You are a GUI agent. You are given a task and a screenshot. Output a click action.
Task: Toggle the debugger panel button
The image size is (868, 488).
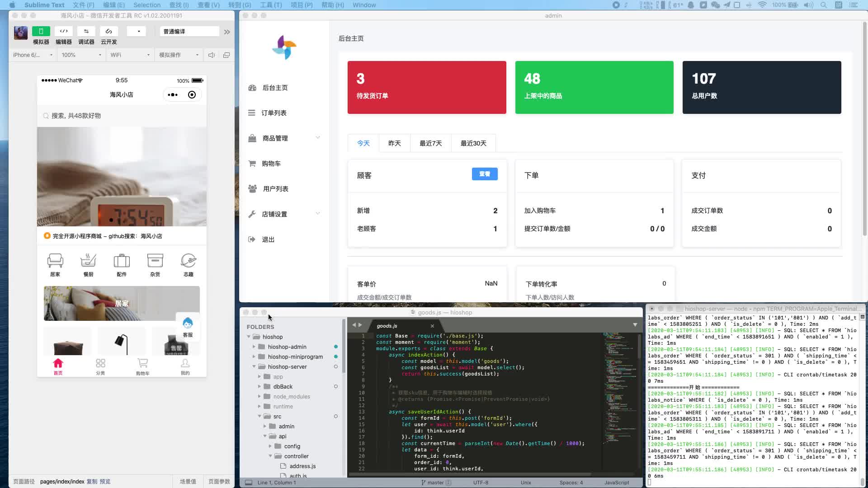tap(86, 31)
